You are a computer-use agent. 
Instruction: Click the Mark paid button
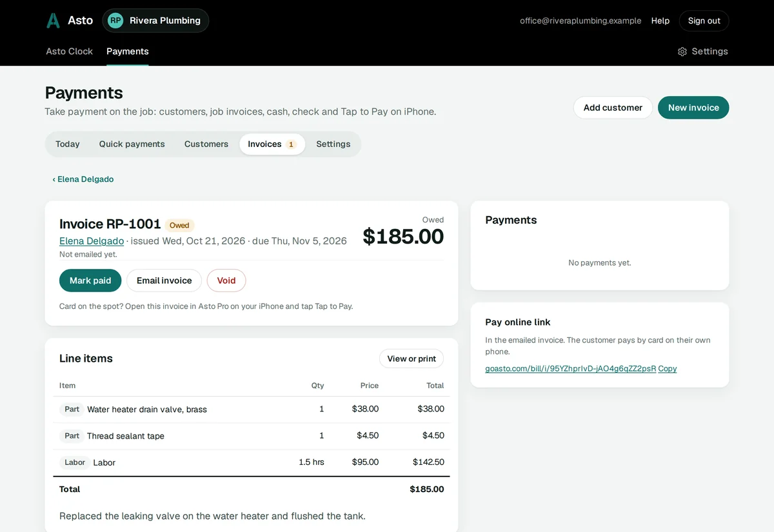[90, 281]
